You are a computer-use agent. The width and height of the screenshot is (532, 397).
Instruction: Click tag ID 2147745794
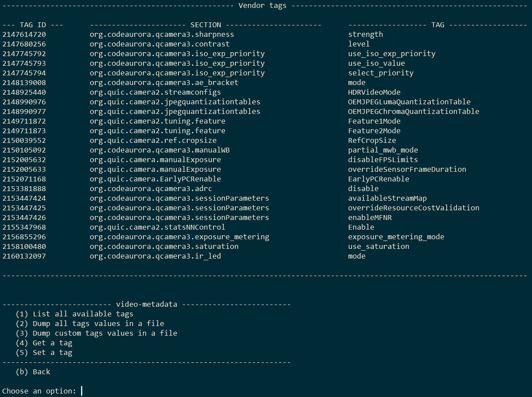[x=24, y=73]
